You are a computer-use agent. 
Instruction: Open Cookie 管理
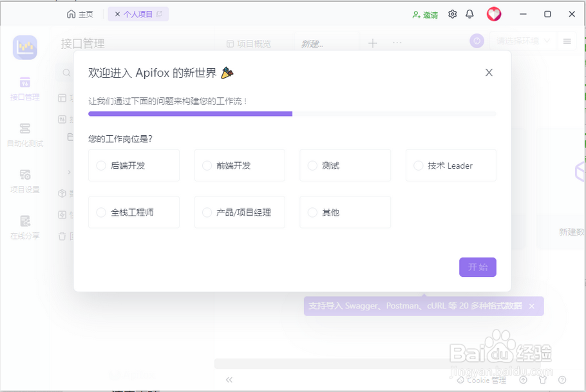point(482,380)
